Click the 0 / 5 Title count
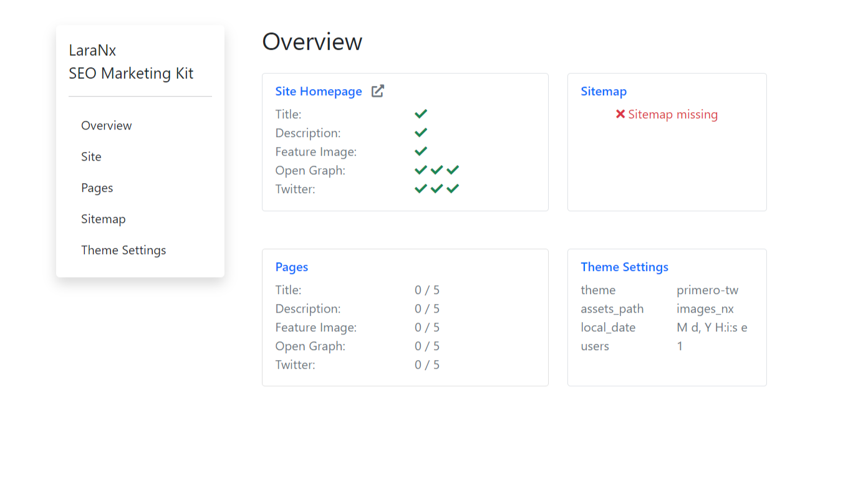Screen dimensions: 858x504 coord(427,290)
